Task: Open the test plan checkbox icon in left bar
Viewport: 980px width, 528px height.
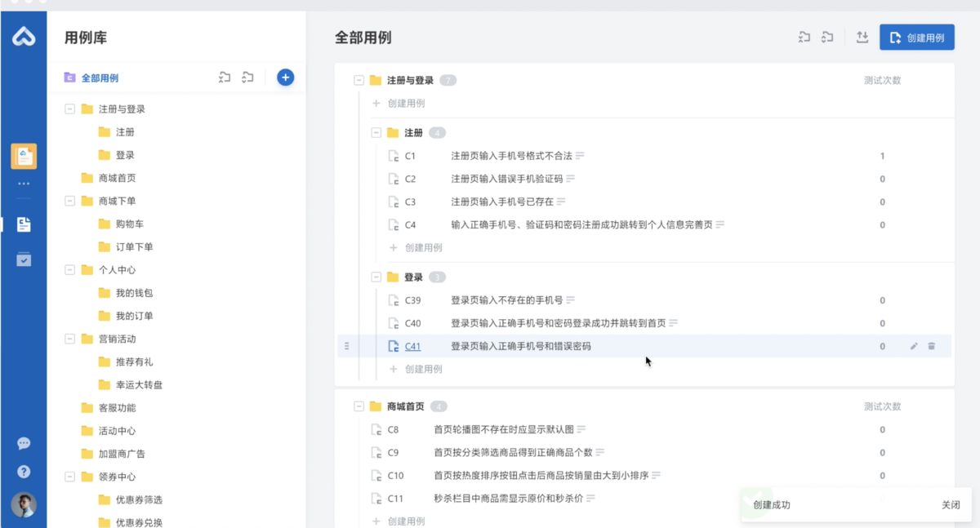Action: point(24,260)
